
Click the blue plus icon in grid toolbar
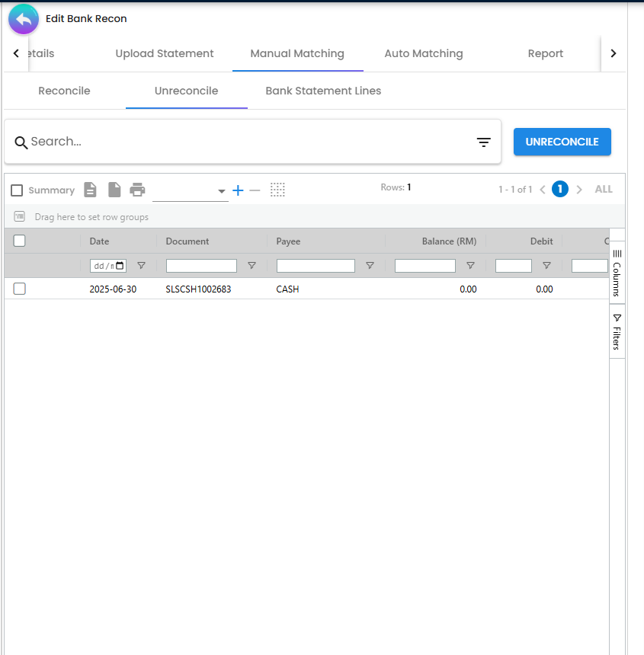pyautogui.click(x=238, y=190)
